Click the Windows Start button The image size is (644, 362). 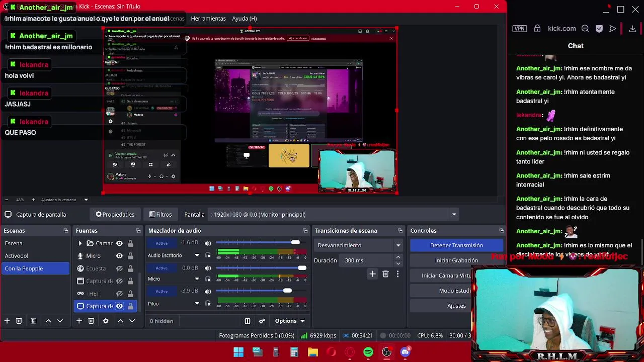[x=238, y=352]
